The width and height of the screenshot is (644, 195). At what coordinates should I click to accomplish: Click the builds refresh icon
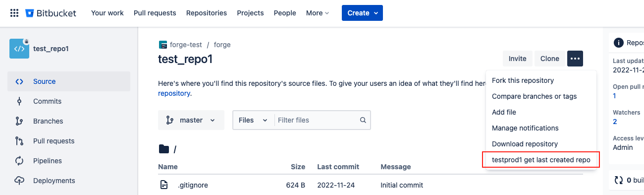(618, 180)
